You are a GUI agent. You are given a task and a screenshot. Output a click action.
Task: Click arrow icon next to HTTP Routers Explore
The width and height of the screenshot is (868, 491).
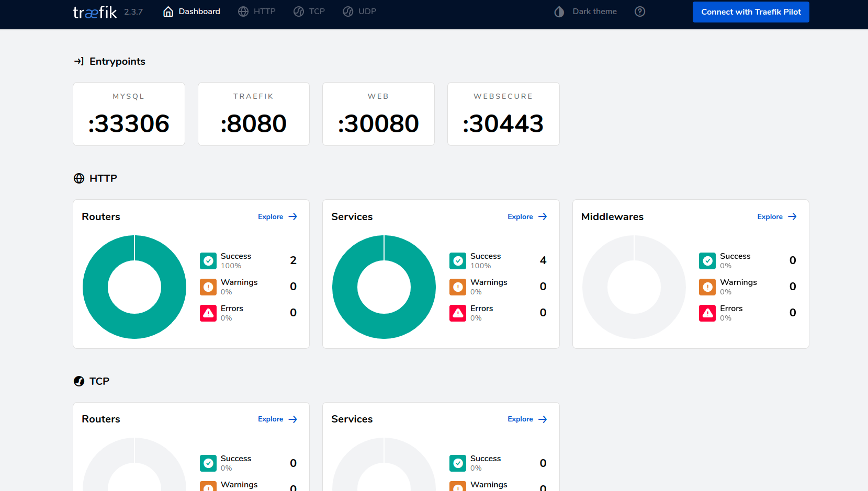pyautogui.click(x=293, y=216)
